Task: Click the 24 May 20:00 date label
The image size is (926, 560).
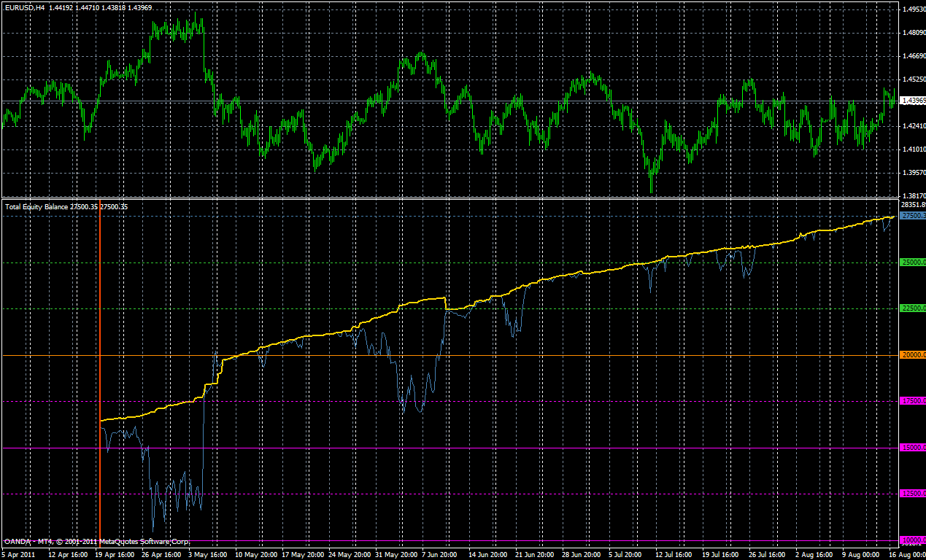Action: point(349,555)
